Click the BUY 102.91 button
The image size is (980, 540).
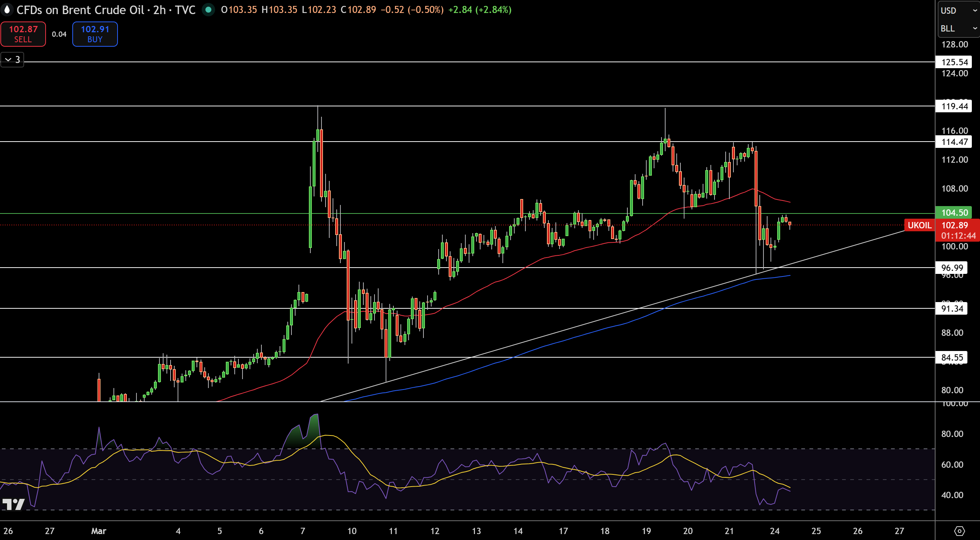coord(95,34)
